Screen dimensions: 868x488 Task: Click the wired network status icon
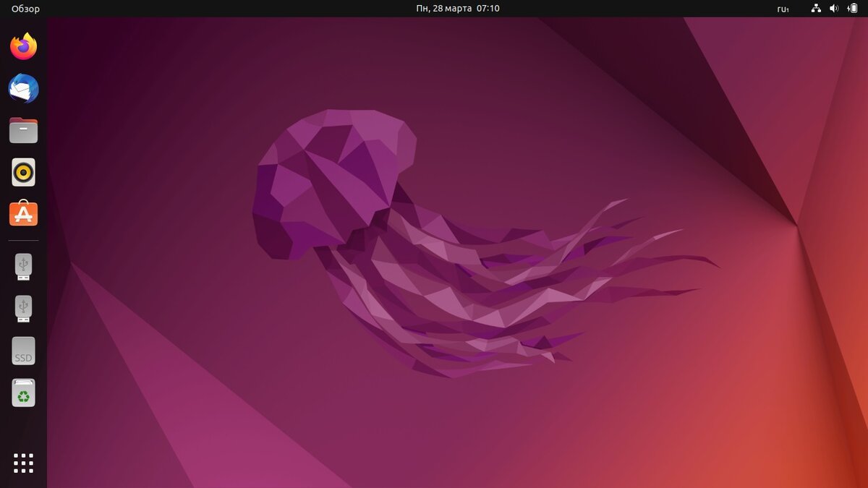816,9
